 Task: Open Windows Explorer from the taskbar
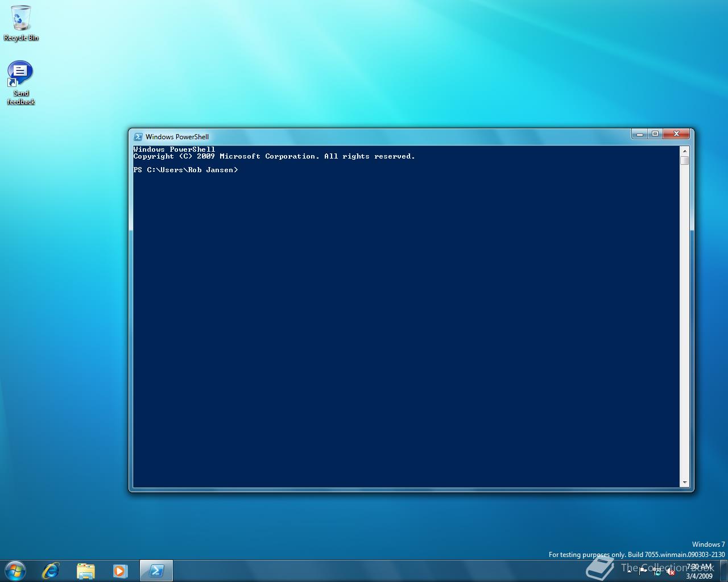tap(85, 571)
